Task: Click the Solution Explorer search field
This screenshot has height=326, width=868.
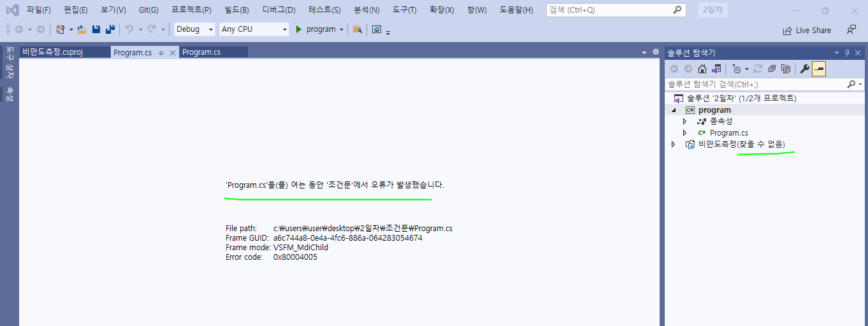Action: (756, 84)
